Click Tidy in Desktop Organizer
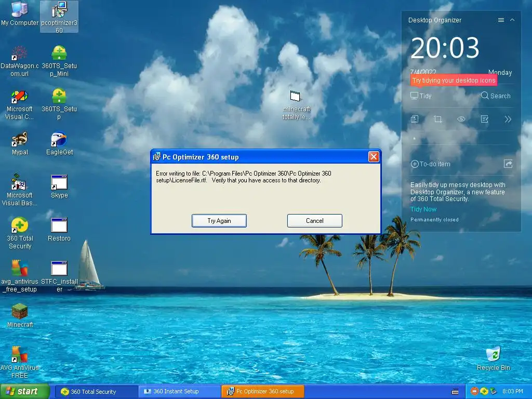Screen dimensions: 532x399 [x=421, y=96]
